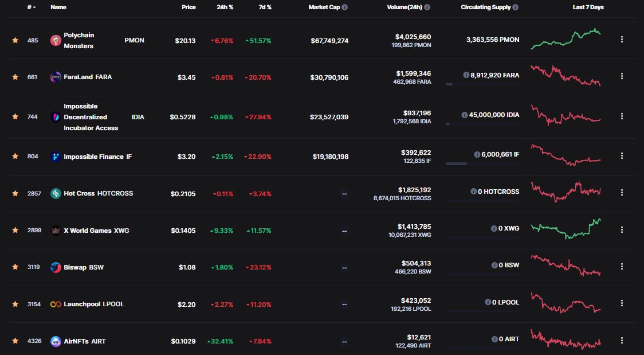
Task: Click the IDIA circulating supply progress bar
Action: coord(482,124)
